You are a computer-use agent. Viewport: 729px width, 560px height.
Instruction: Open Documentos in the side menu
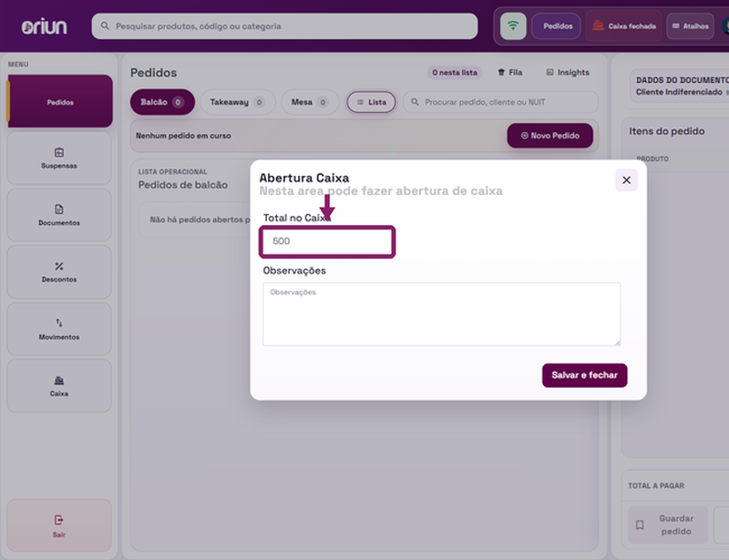[x=59, y=215]
